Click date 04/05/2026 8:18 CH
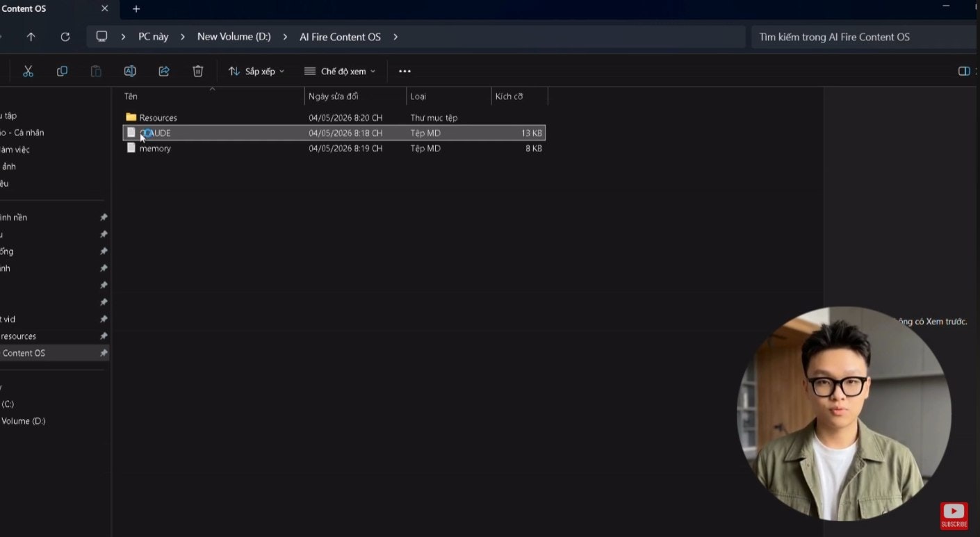The height and width of the screenshot is (537, 980). click(345, 133)
